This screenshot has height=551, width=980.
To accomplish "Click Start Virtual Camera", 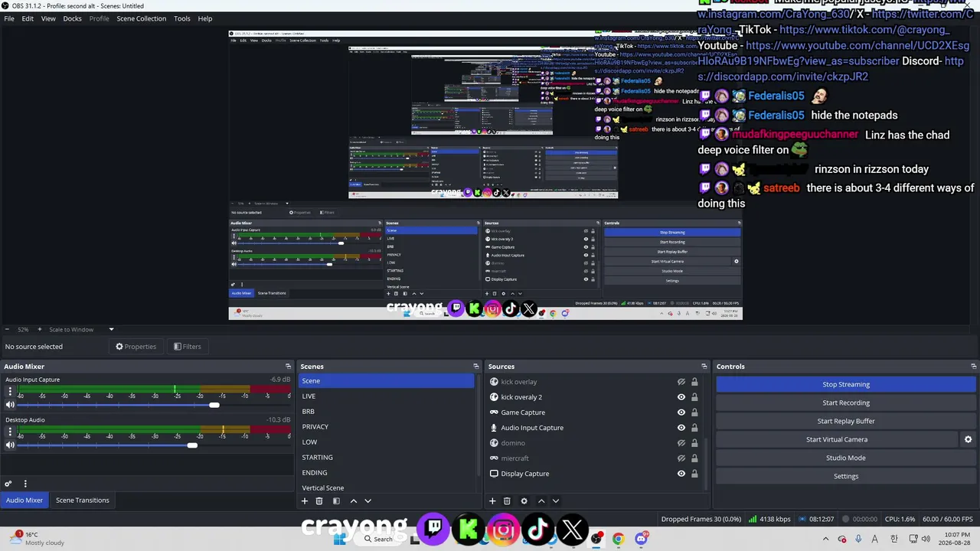I will coord(837,439).
